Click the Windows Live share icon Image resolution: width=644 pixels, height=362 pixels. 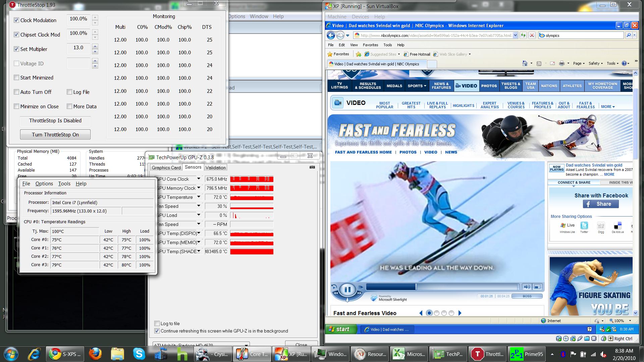tap(567, 226)
